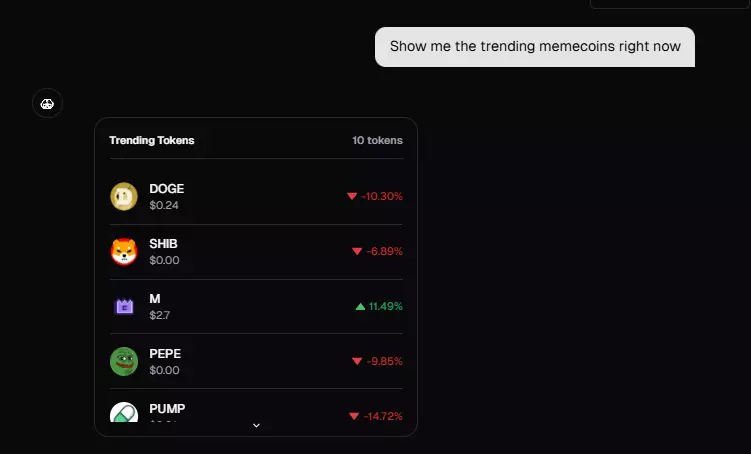Click the M 11.49% price gain
The image size is (751, 454).
385,306
